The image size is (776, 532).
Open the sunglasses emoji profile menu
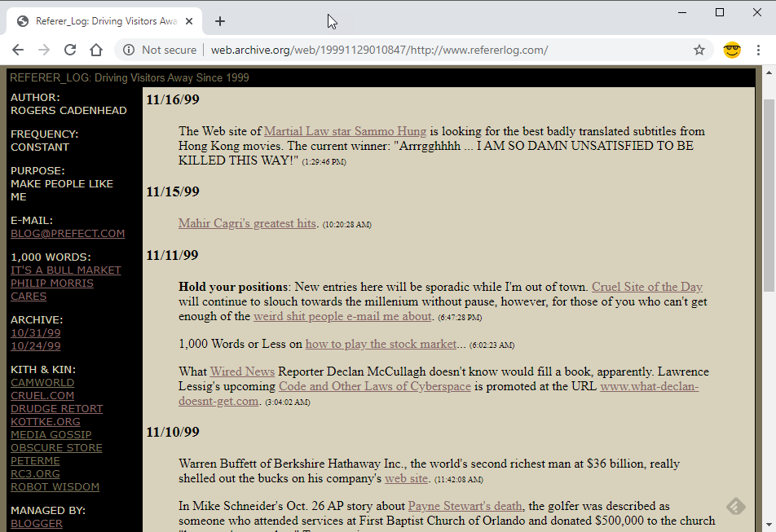click(x=732, y=50)
